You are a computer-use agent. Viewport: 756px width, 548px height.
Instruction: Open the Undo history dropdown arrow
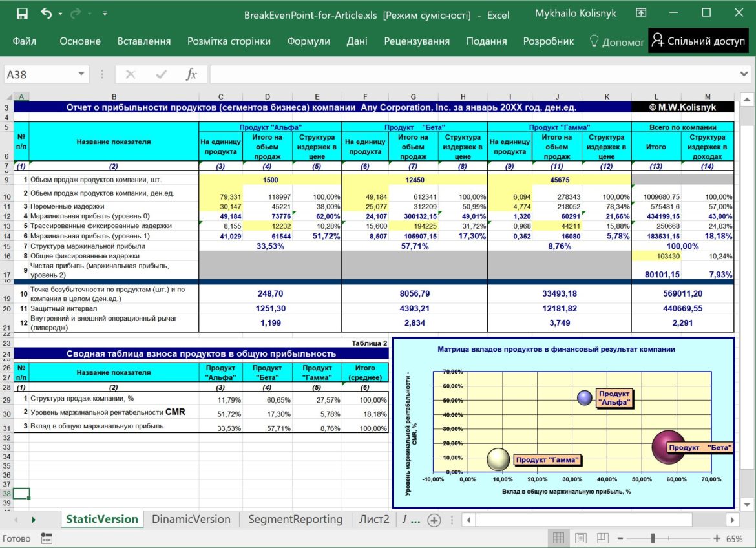coord(60,14)
